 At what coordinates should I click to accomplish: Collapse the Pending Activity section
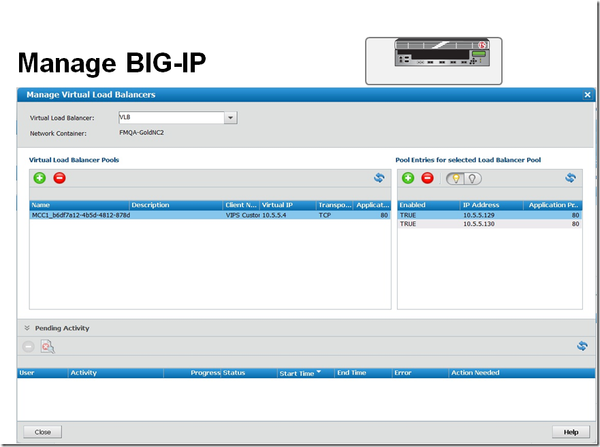(x=27, y=328)
